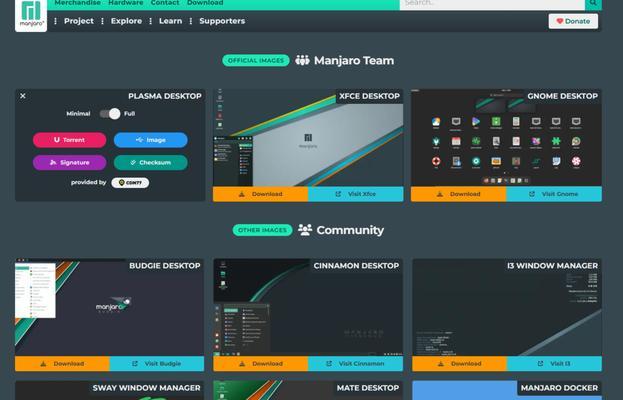Click the Visit Gnome link
623x400 pixels.
click(554, 194)
